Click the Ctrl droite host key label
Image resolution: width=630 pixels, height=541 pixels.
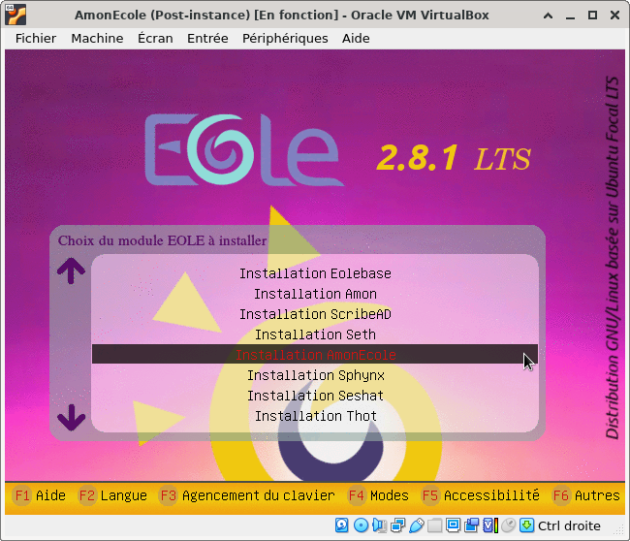(569, 526)
